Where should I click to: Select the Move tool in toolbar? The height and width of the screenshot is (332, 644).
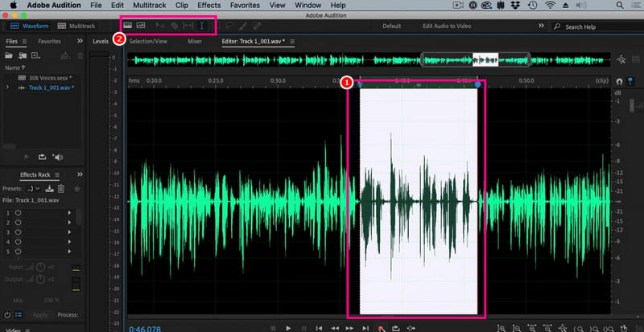[160, 26]
